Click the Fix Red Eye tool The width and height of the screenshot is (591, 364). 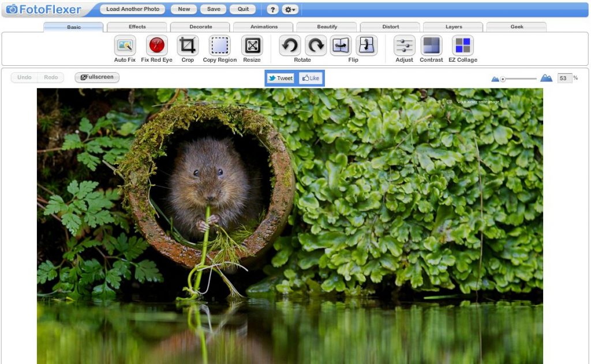tap(156, 47)
